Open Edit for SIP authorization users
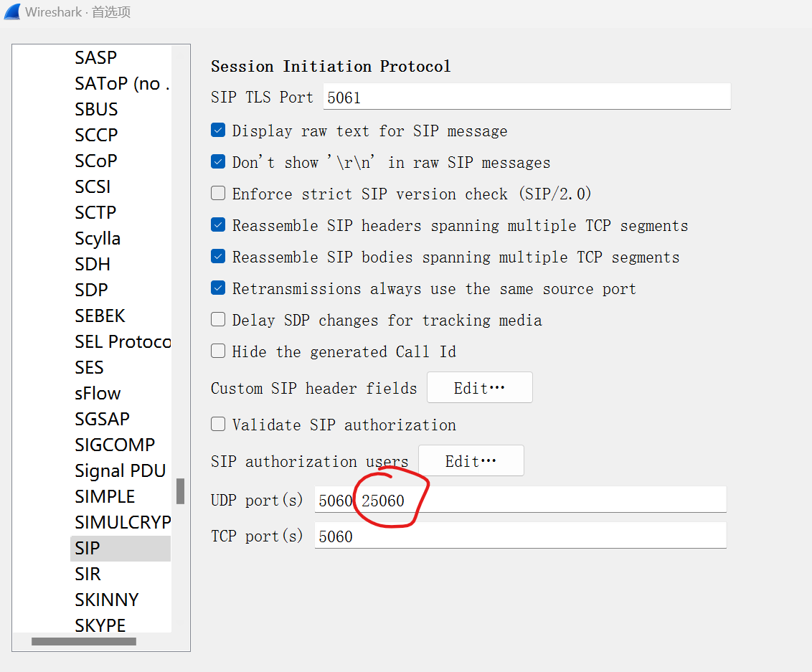This screenshot has width=812, height=672. 471,460
